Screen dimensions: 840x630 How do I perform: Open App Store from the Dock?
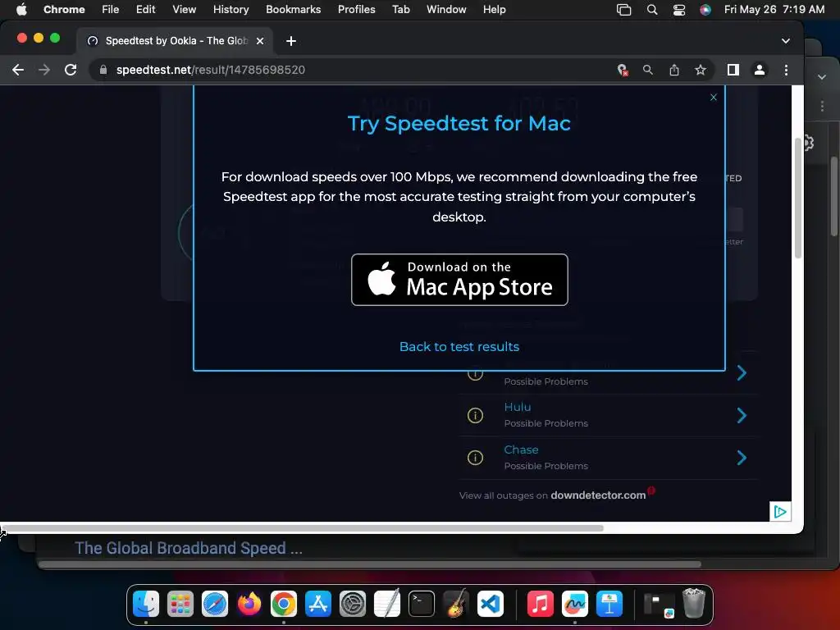pos(318,605)
